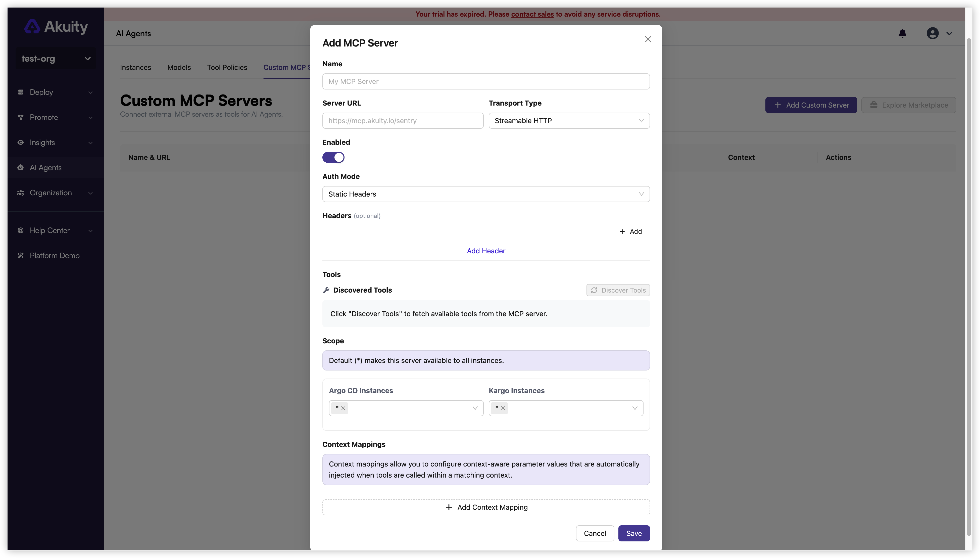Click Add Context Mapping button
Screen dimensions: 980x558
486,507
